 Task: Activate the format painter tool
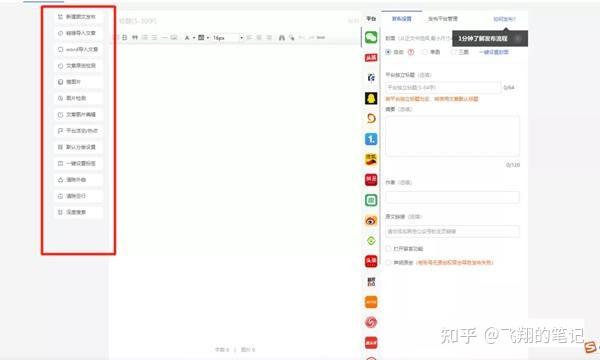pyautogui.click(x=292, y=37)
